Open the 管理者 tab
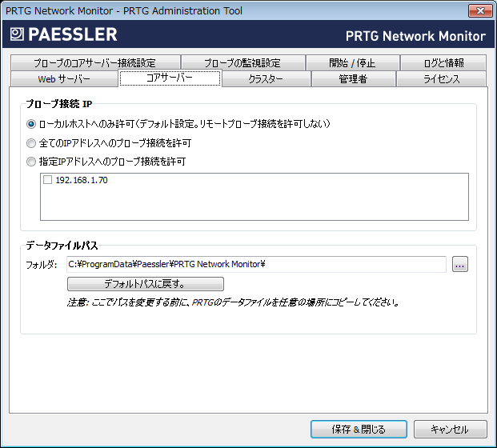 pos(354,78)
